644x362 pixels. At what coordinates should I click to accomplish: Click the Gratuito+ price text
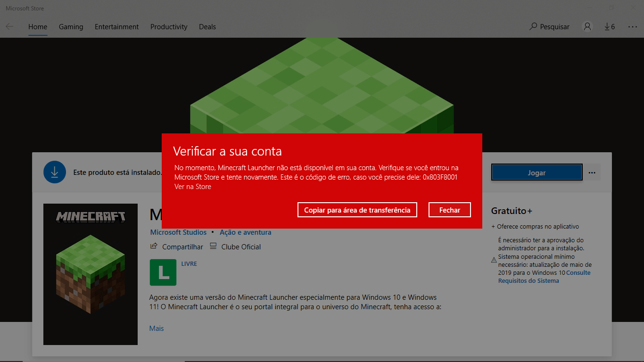tap(512, 211)
